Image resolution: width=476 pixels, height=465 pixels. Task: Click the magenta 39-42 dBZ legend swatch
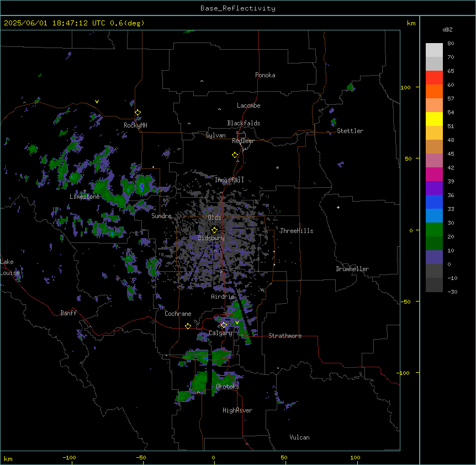tap(434, 174)
